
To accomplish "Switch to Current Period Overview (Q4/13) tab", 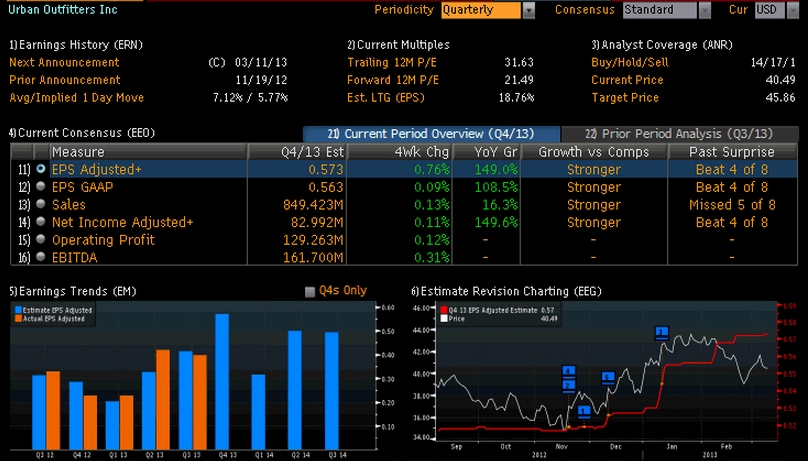I will click(x=431, y=134).
